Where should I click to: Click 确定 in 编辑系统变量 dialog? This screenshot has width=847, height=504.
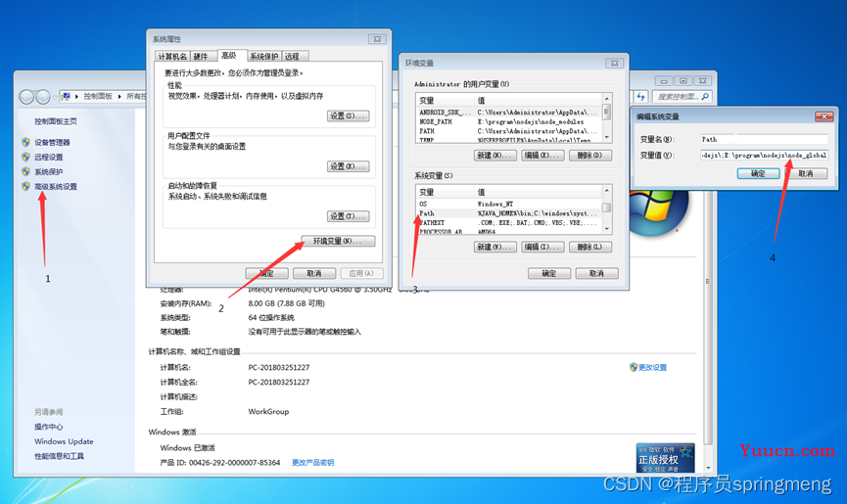[759, 174]
